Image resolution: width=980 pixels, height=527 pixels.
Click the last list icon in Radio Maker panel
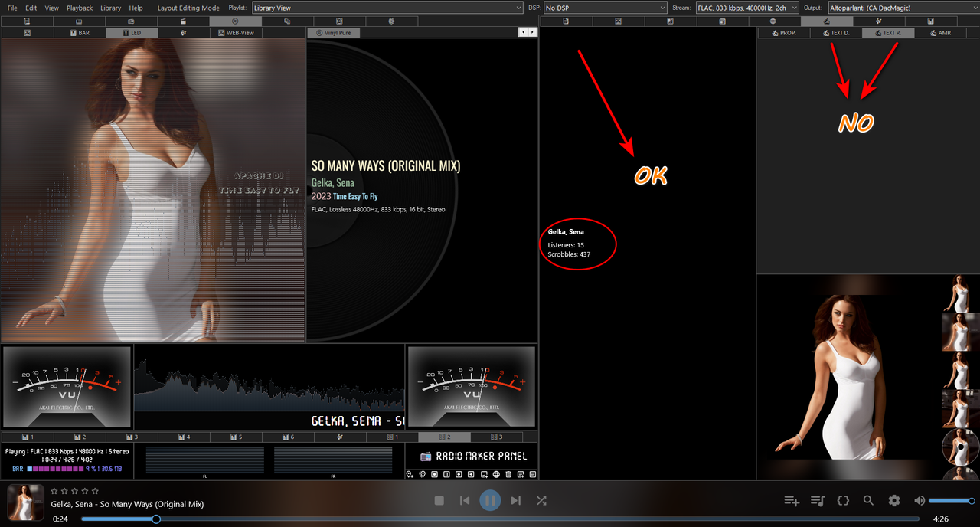533,474
